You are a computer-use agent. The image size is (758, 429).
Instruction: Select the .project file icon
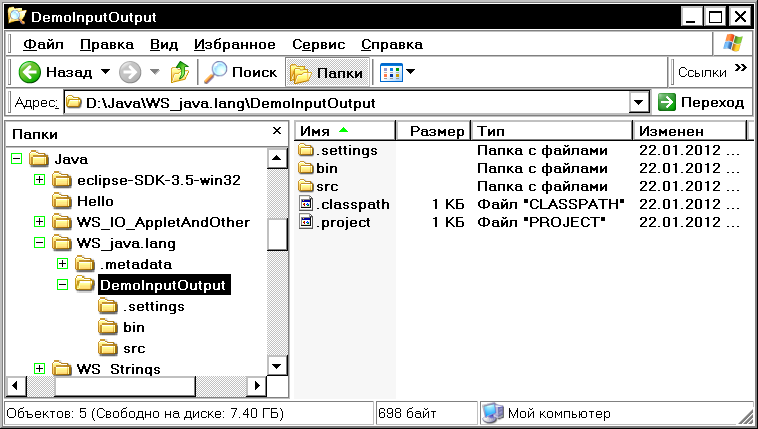306,222
